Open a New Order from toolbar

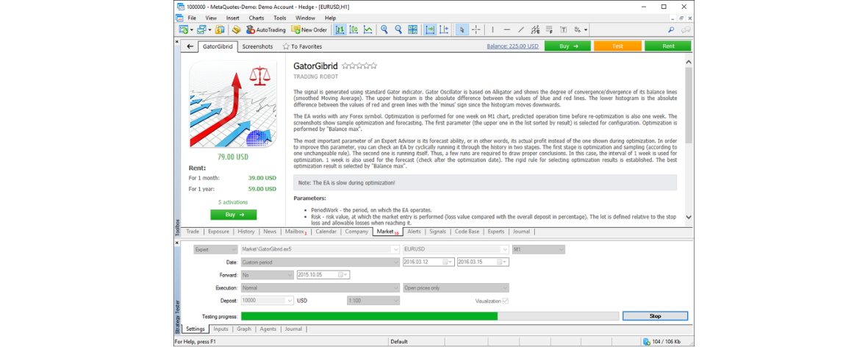(309, 30)
